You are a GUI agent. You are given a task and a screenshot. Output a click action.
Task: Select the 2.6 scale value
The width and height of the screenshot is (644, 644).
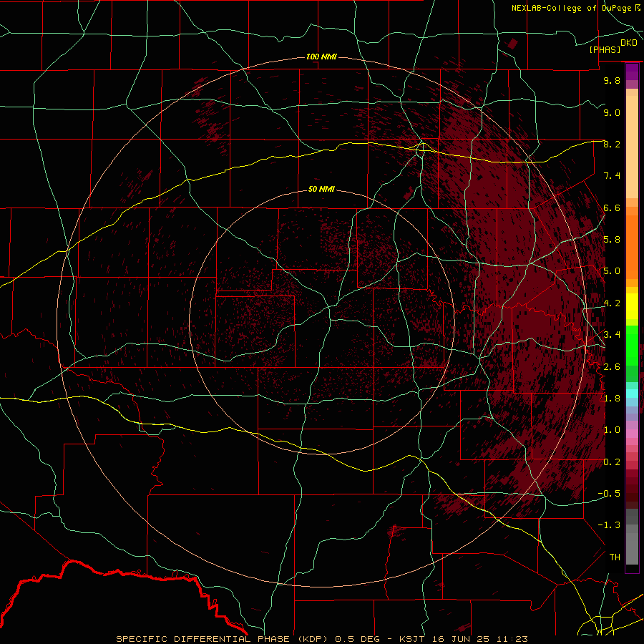[612, 367]
